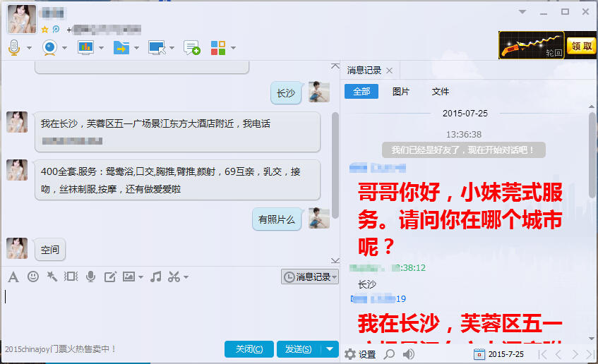Open the 2015-7-25 calendar date picker
The image size is (598, 364).
pos(499,354)
